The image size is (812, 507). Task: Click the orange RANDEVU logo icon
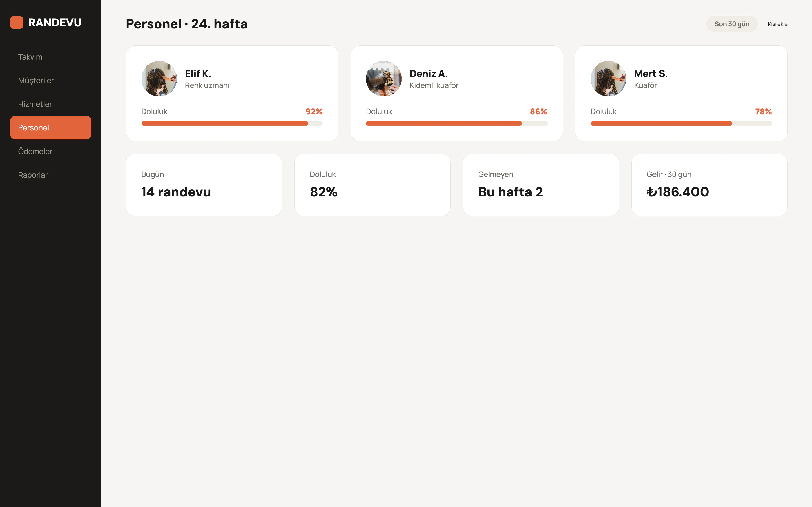[x=17, y=23]
